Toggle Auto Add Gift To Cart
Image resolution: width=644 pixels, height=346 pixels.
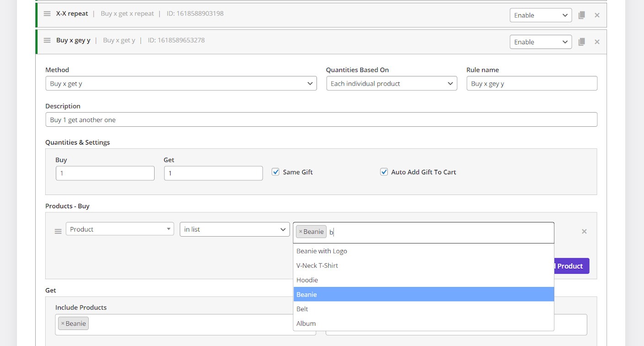(384, 172)
